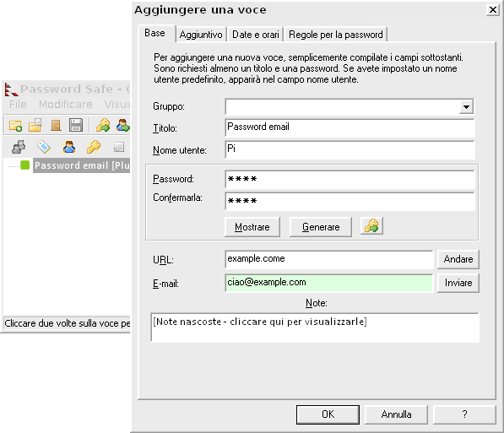Click the Mostrare button to reveal password
This screenshot has height=433, width=504.
(252, 227)
